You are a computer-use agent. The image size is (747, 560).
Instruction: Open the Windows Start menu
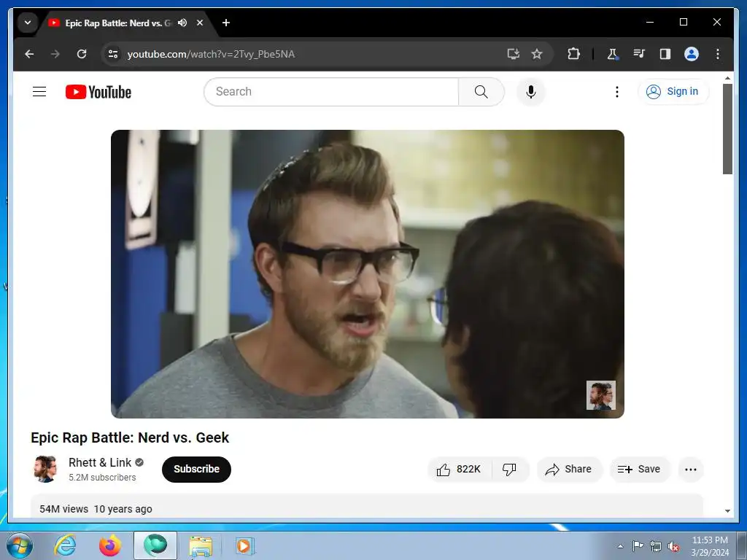point(19,545)
